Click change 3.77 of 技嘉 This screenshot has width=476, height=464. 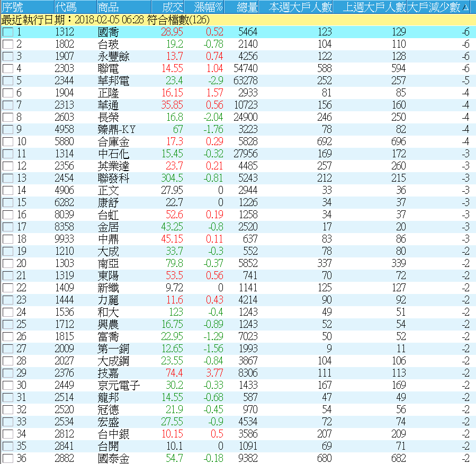coord(214,373)
